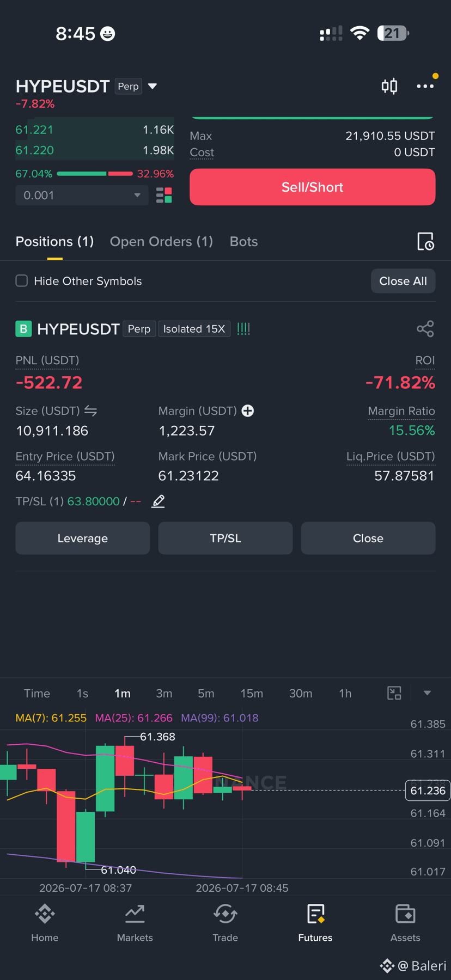Open the three-dots more menu
This screenshot has width=451, height=980.
coord(425,86)
